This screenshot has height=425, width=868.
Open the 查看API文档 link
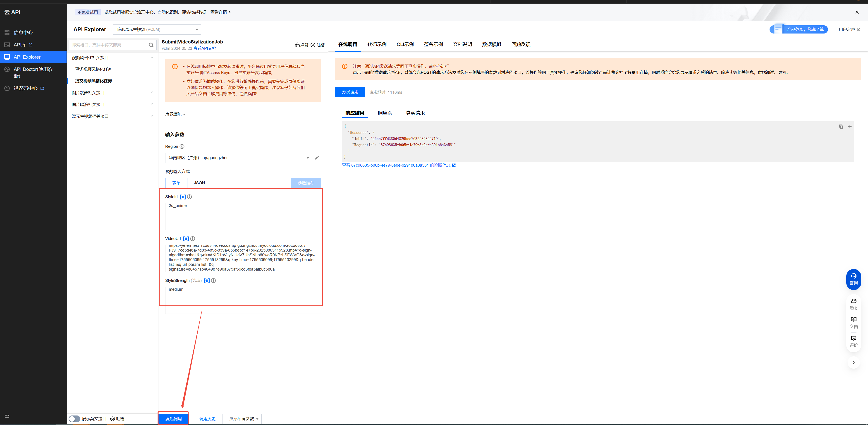[x=205, y=48]
